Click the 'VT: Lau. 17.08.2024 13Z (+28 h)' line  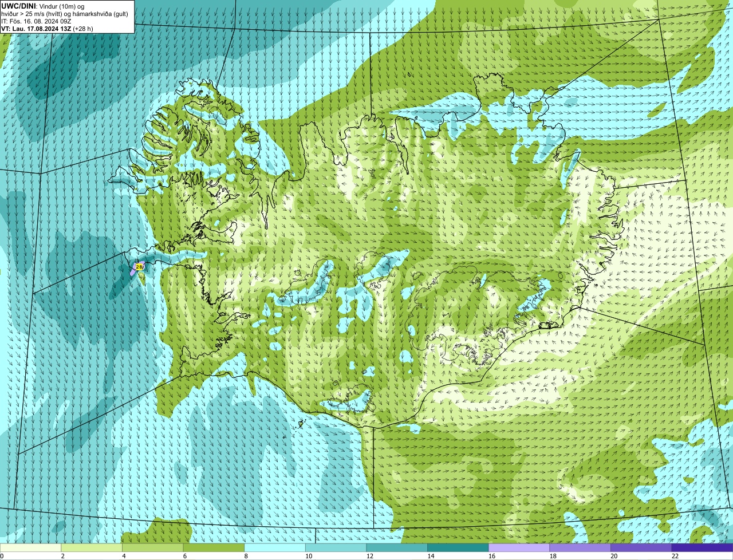click(x=47, y=29)
